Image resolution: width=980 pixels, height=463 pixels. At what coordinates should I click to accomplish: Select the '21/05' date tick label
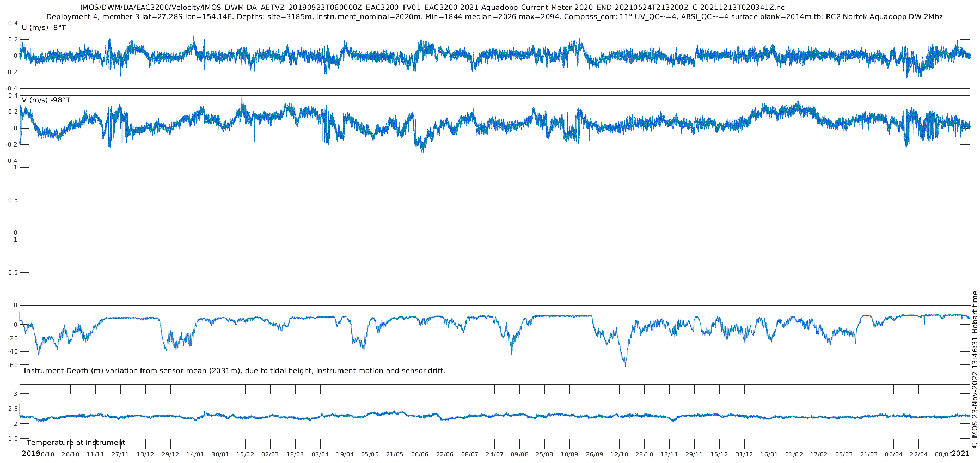click(x=395, y=454)
